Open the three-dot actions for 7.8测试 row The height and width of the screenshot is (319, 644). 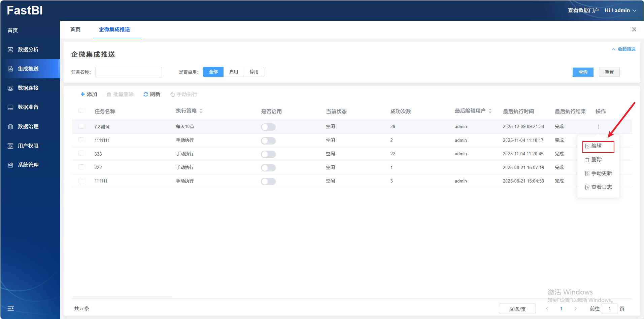(x=598, y=127)
